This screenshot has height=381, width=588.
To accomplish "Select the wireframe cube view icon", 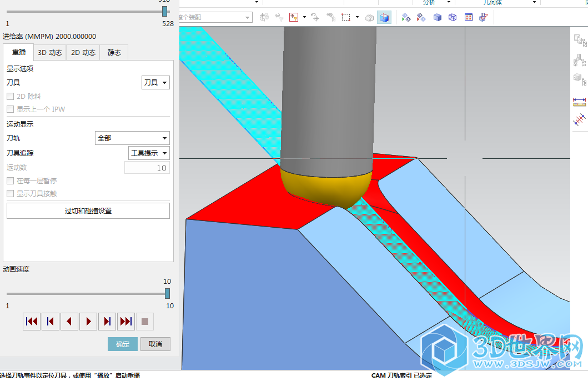I will (x=453, y=17).
